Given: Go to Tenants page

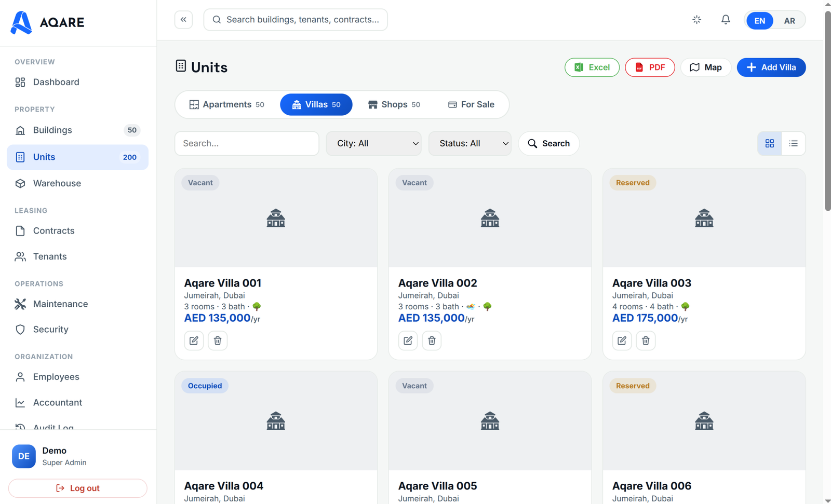Looking at the screenshot, I should click(77, 256).
